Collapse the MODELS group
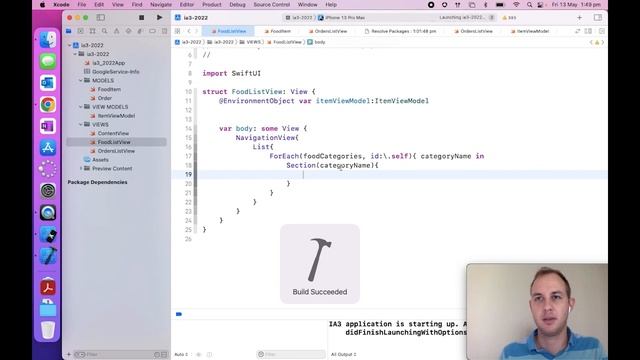 pyautogui.click(x=81, y=80)
